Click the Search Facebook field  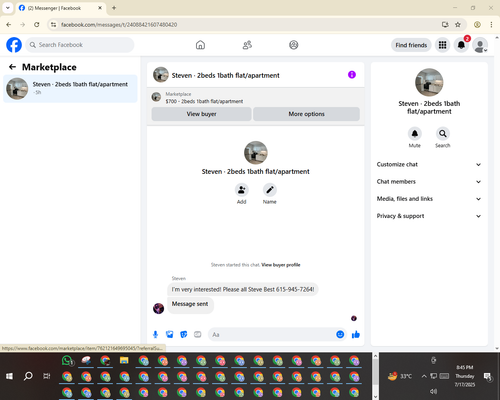coord(80,45)
